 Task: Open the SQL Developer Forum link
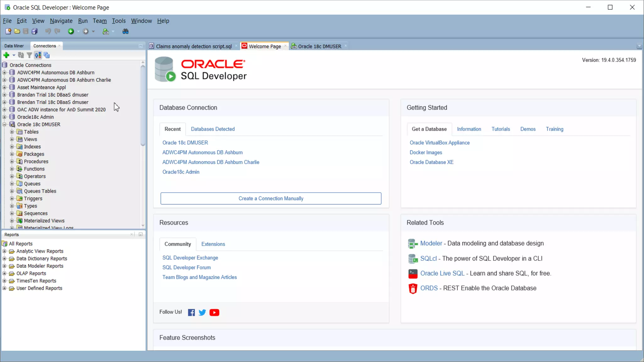pyautogui.click(x=186, y=267)
